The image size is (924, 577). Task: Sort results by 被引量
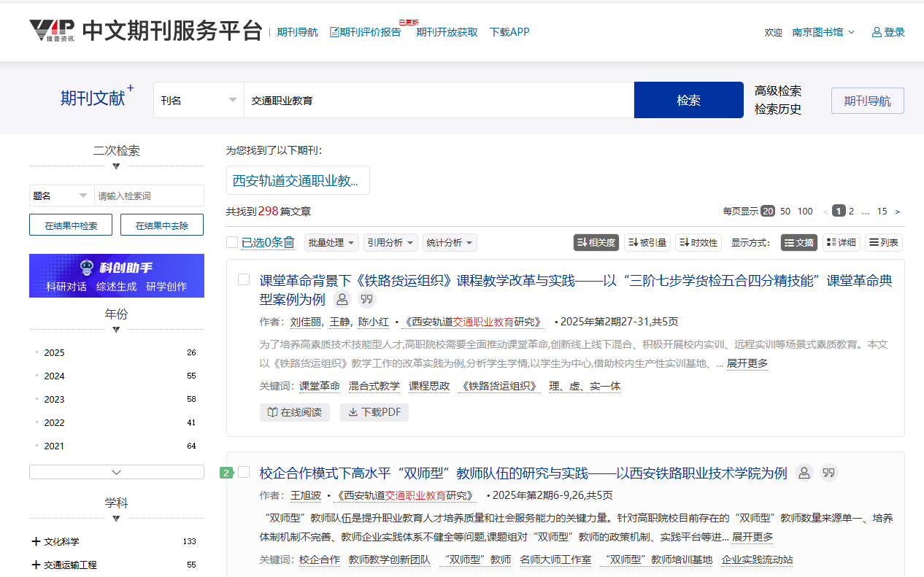click(647, 243)
